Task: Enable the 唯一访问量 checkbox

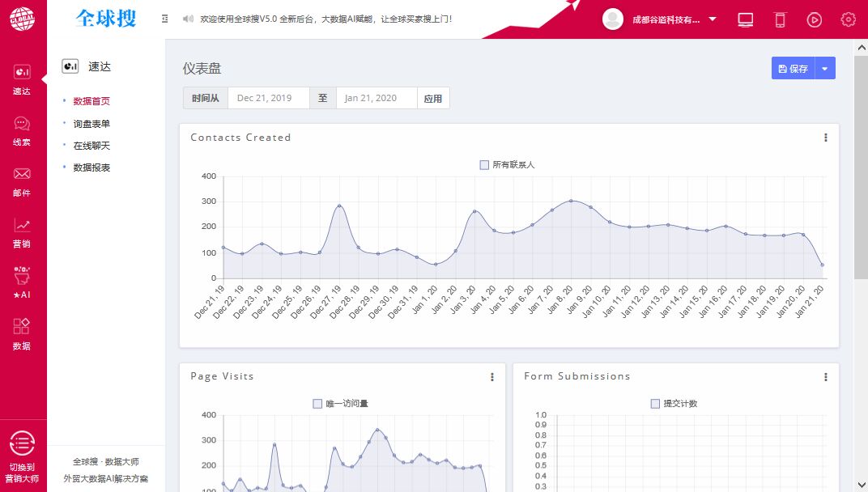Action: coord(317,402)
